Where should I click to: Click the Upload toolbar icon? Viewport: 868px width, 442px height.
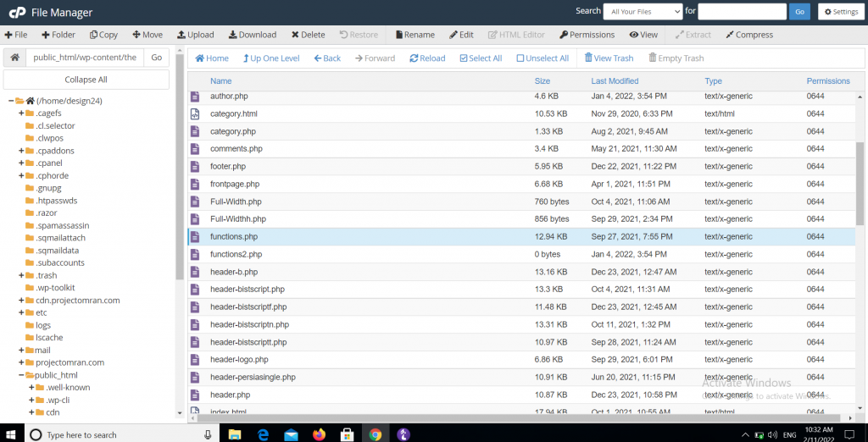point(181,35)
